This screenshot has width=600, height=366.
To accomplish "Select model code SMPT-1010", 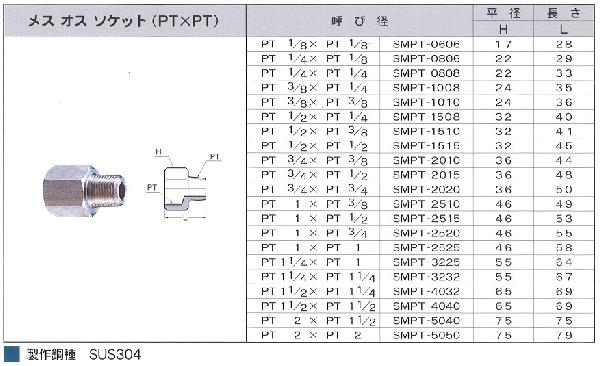I will click(426, 103).
